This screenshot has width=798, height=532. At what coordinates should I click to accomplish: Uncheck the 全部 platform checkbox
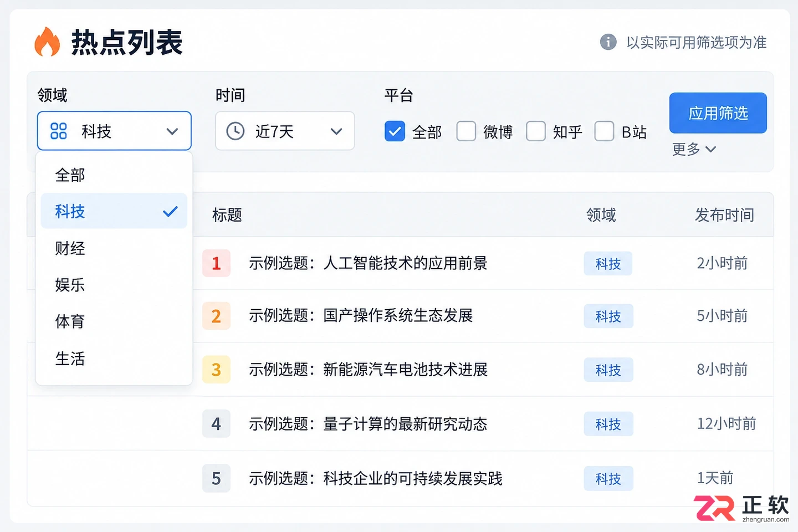click(x=395, y=131)
